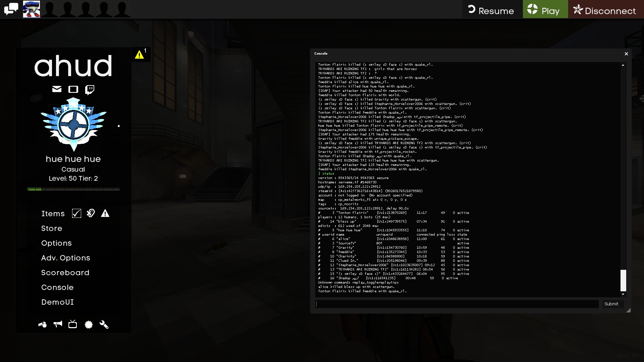Focus the console command input field

[x=457, y=304]
